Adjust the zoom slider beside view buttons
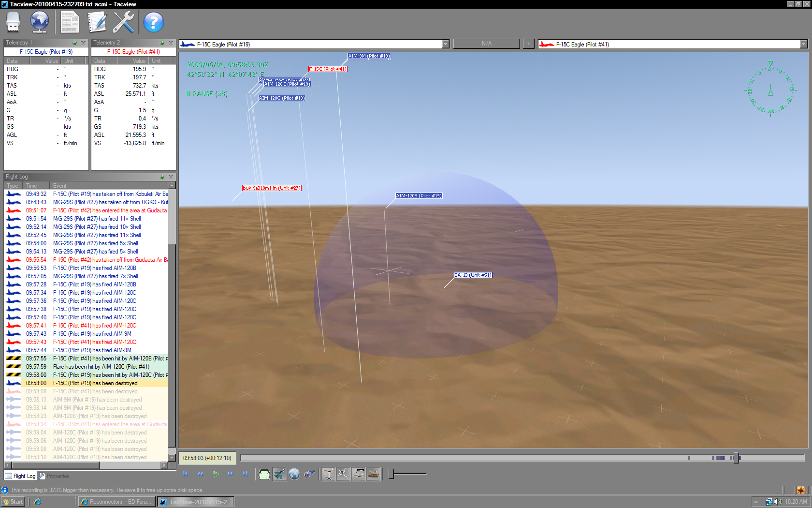Screen dimensions: 812x508 pos(391,474)
